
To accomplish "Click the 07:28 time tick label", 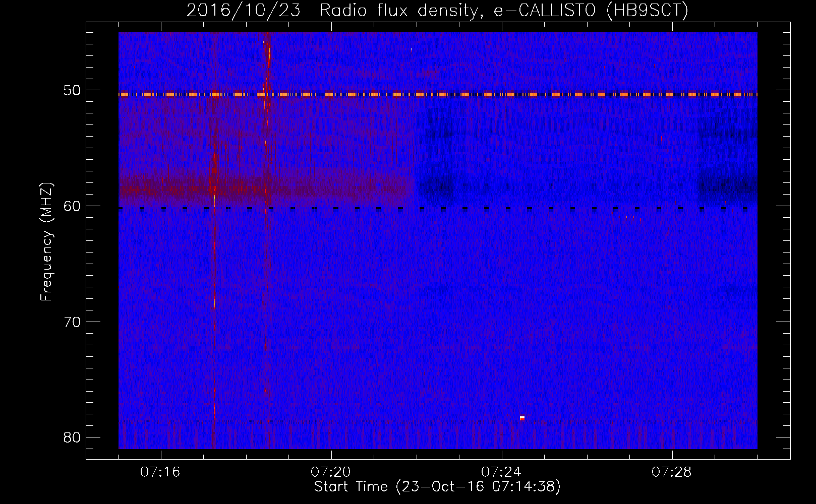I will pos(672,472).
